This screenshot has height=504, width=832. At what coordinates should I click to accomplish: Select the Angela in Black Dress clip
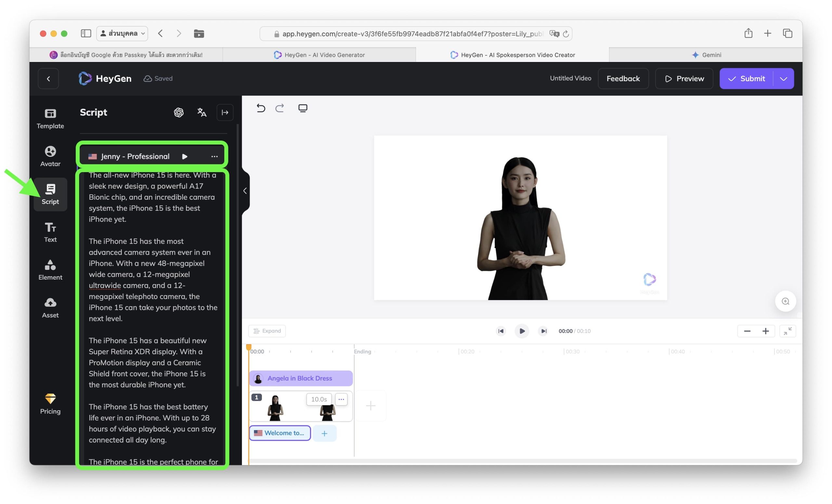point(301,378)
